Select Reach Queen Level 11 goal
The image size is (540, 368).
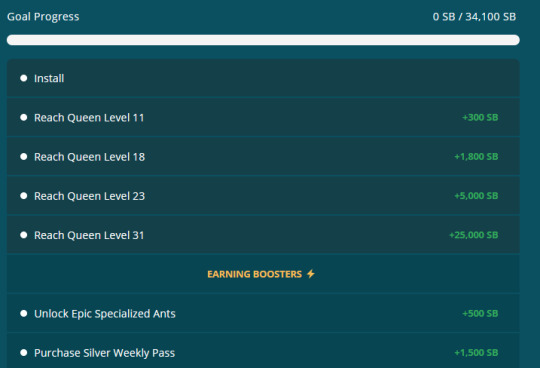pyautogui.click(x=263, y=117)
